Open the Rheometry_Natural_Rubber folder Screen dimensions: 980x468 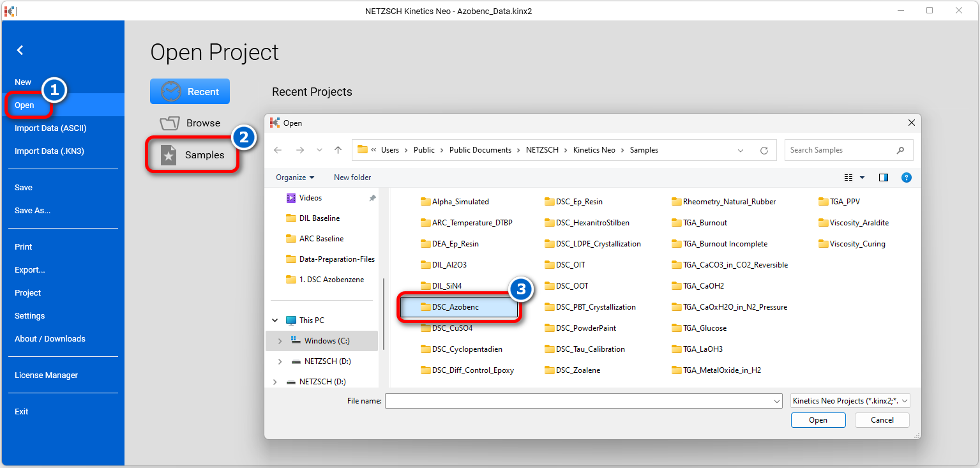(724, 202)
